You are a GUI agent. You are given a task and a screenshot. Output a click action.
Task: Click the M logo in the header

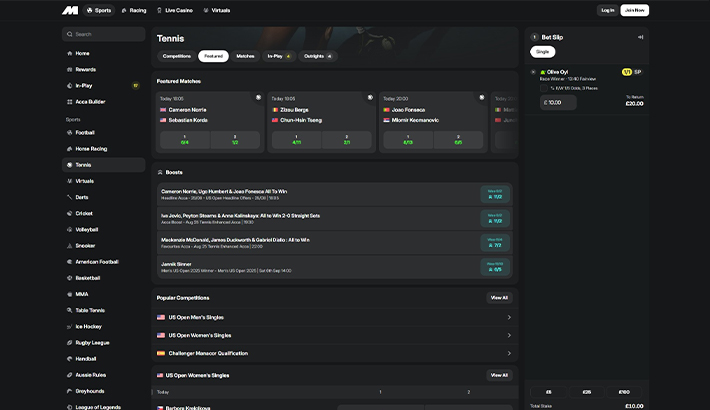pos(70,10)
